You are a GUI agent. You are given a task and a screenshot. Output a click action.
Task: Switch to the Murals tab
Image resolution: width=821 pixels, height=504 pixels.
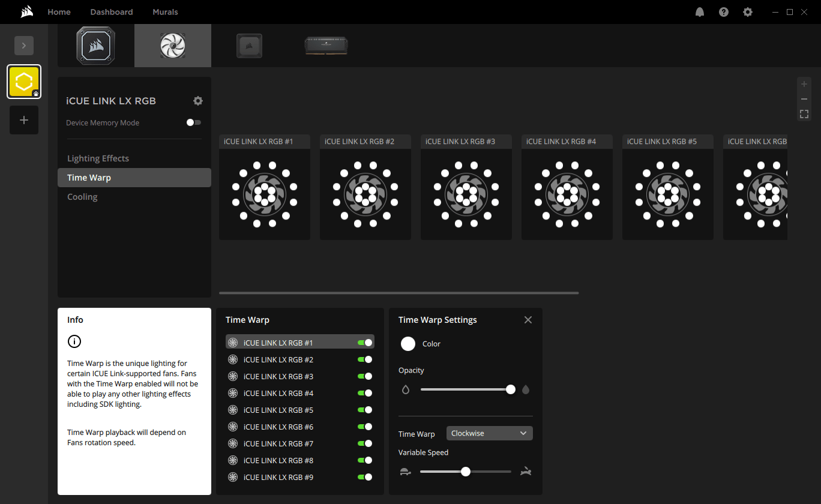tap(165, 12)
